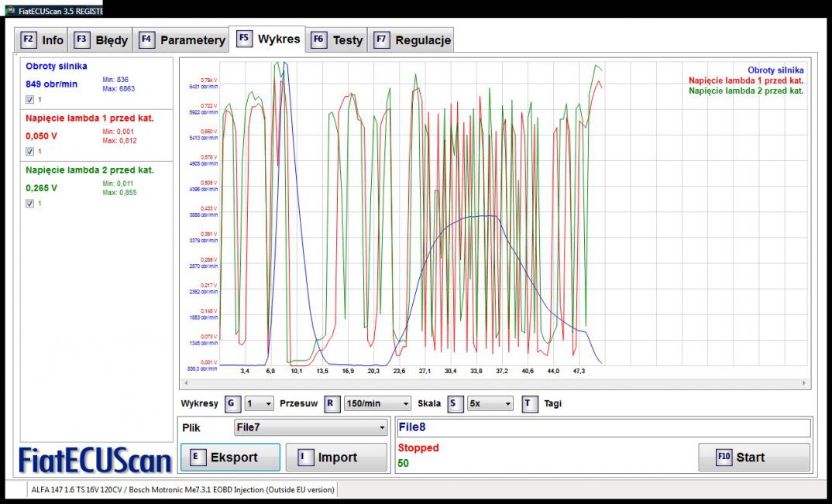Expand the Skala dropdown showing 5x

[490, 403]
